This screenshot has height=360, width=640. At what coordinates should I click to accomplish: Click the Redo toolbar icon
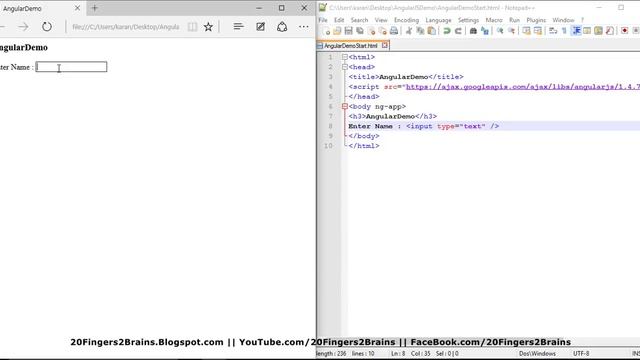point(458,31)
